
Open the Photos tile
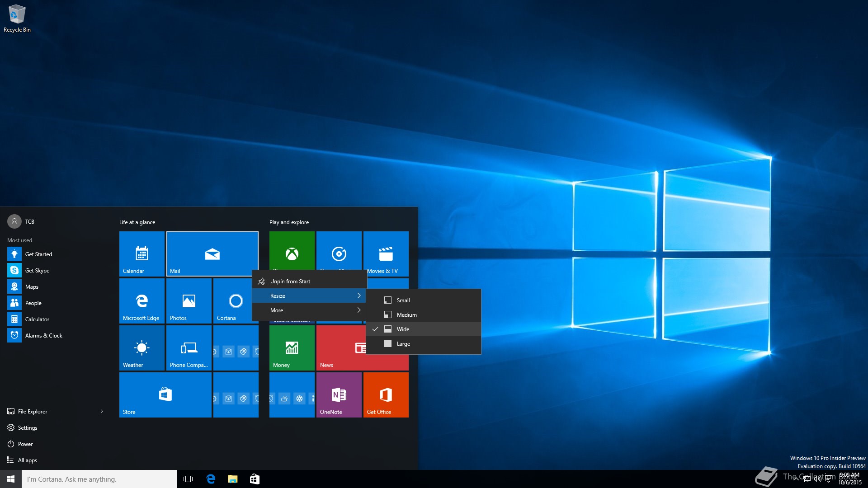pyautogui.click(x=189, y=301)
